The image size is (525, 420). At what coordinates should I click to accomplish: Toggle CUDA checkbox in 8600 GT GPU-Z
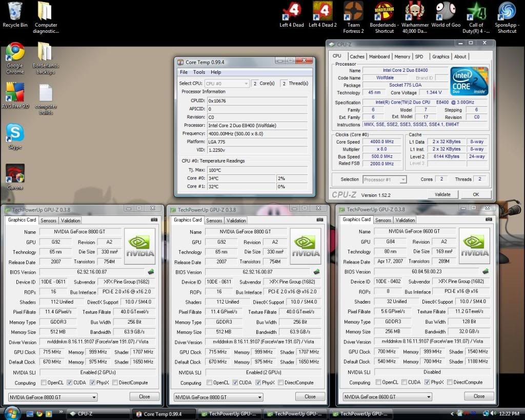click(404, 382)
